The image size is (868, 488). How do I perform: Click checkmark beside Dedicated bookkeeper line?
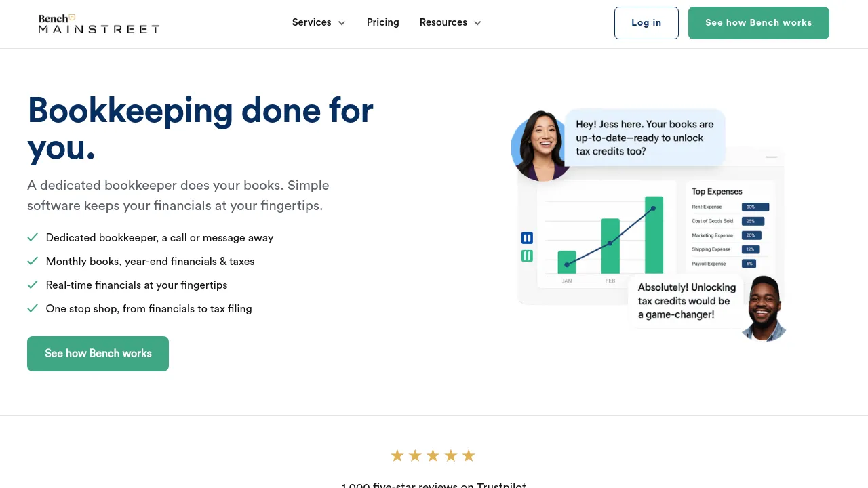click(x=33, y=237)
